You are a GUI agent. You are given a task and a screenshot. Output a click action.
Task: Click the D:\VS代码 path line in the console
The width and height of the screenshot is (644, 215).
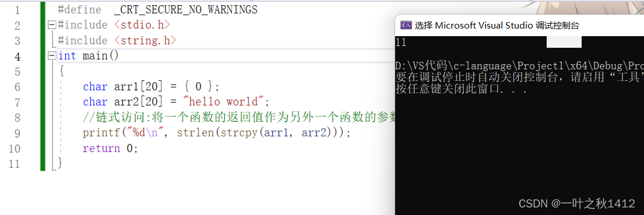(x=519, y=66)
